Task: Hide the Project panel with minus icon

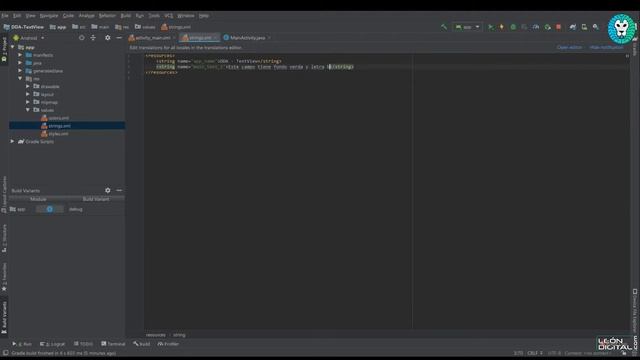Action: click(119, 38)
